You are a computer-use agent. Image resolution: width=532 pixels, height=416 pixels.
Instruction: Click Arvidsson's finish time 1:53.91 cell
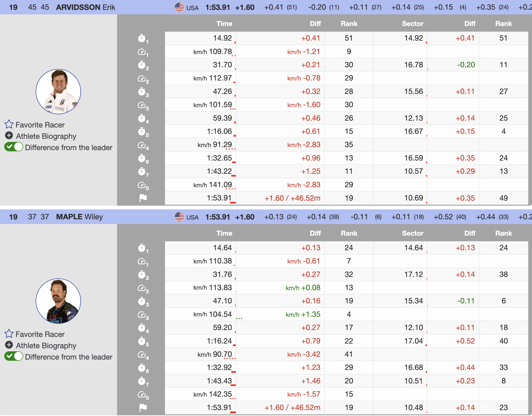pyautogui.click(x=219, y=198)
